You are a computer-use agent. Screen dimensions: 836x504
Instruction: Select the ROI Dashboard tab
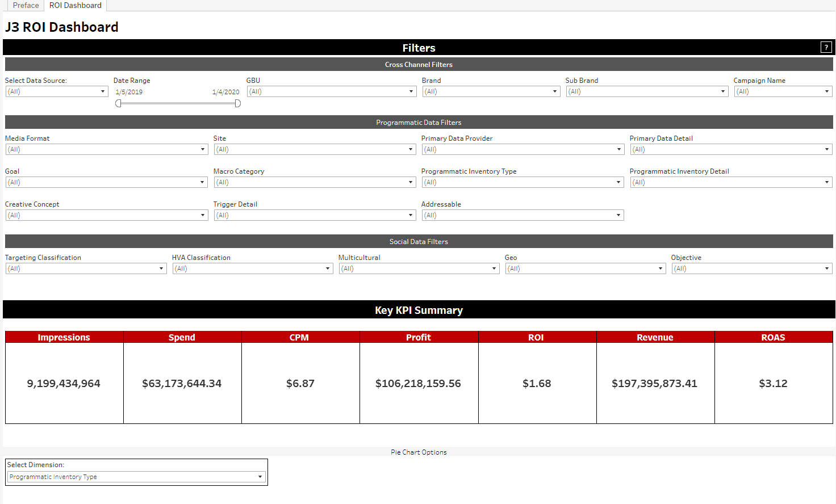click(76, 5)
